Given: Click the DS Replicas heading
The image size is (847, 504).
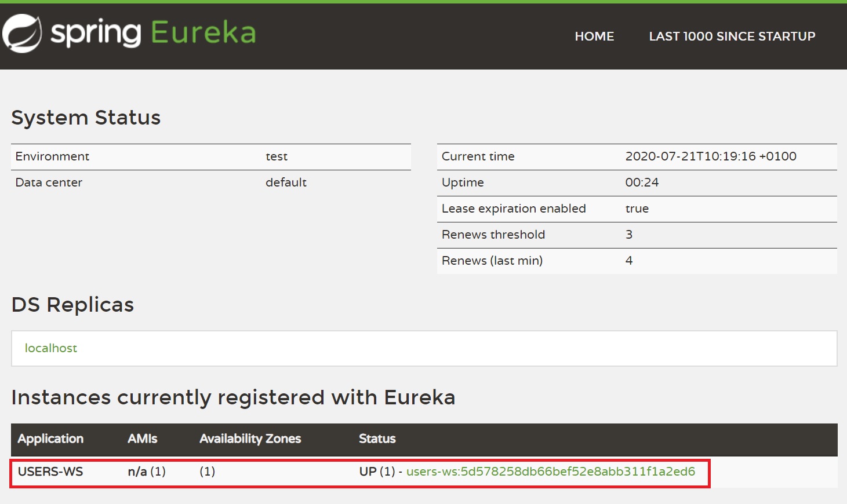Looking at the screenshot, I should pyautogui.click(x=72, y=305).
